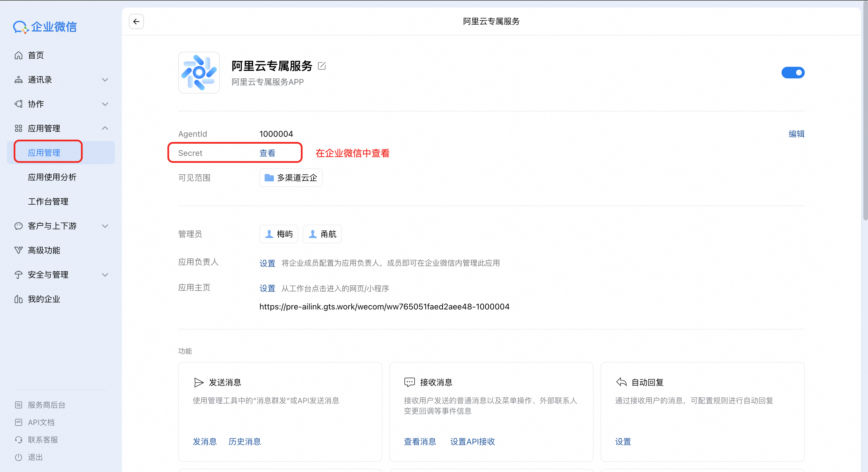Click 联系客服 headset item
This screenshot has width=868, height=472.
42,440
